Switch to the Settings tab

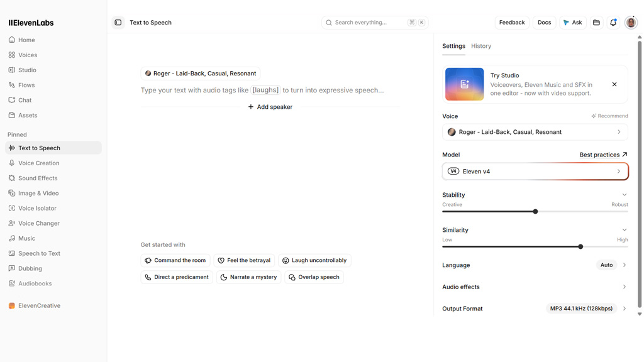(x=453, y=46)
